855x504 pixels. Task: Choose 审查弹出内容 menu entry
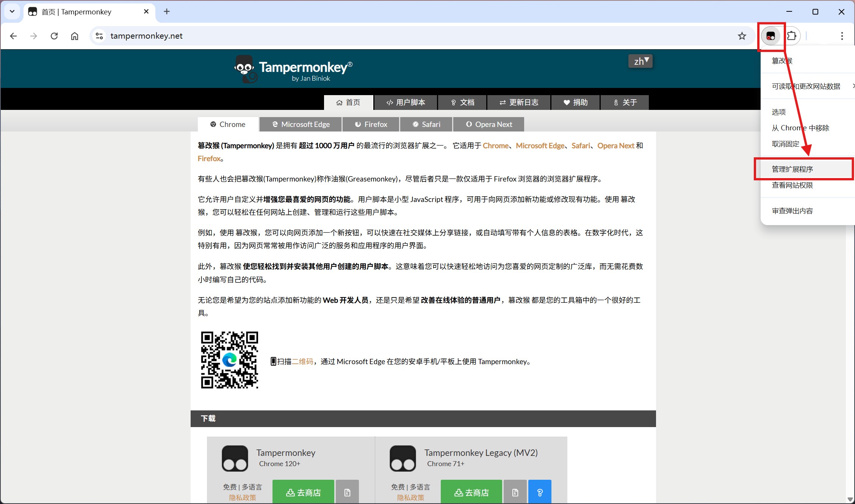point(808,211)
